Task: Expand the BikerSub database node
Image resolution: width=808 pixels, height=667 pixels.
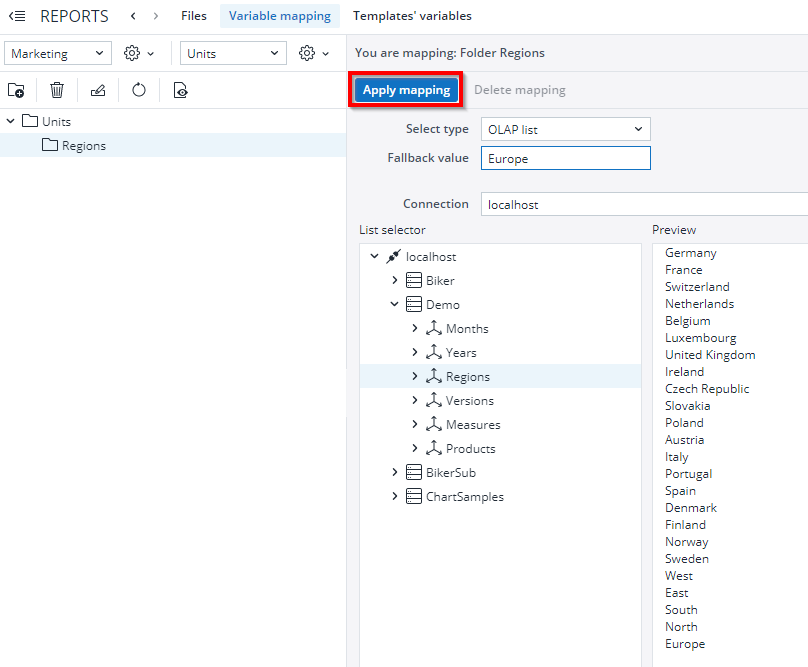Action: (394, 472)
